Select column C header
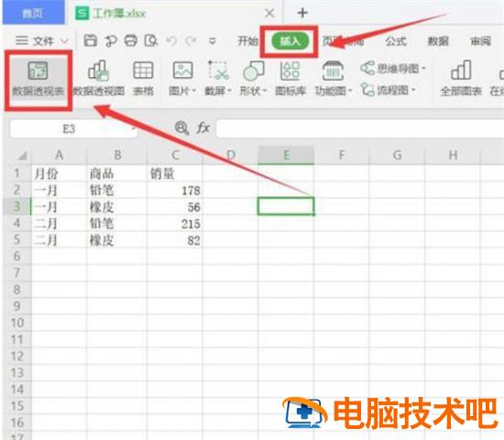Image resolution: width=504 pixels, height=440 pixels. (x=175, y=156)
